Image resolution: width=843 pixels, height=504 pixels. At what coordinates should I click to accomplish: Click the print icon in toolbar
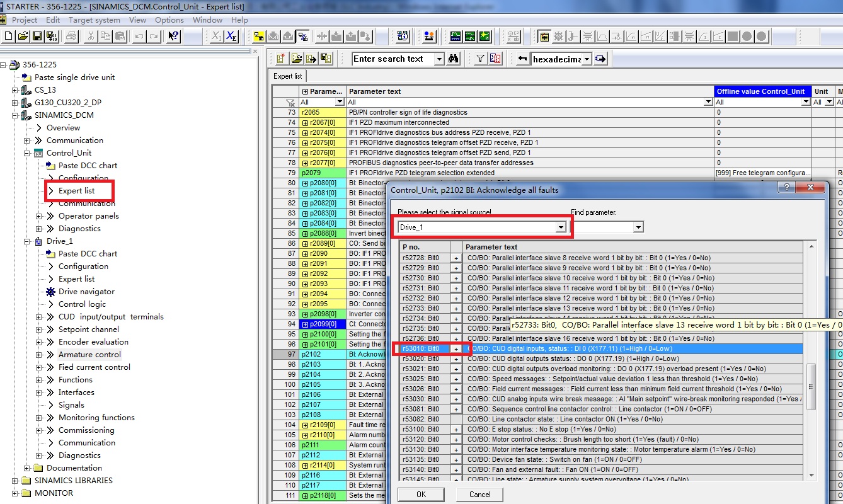[x=71, y=36]
